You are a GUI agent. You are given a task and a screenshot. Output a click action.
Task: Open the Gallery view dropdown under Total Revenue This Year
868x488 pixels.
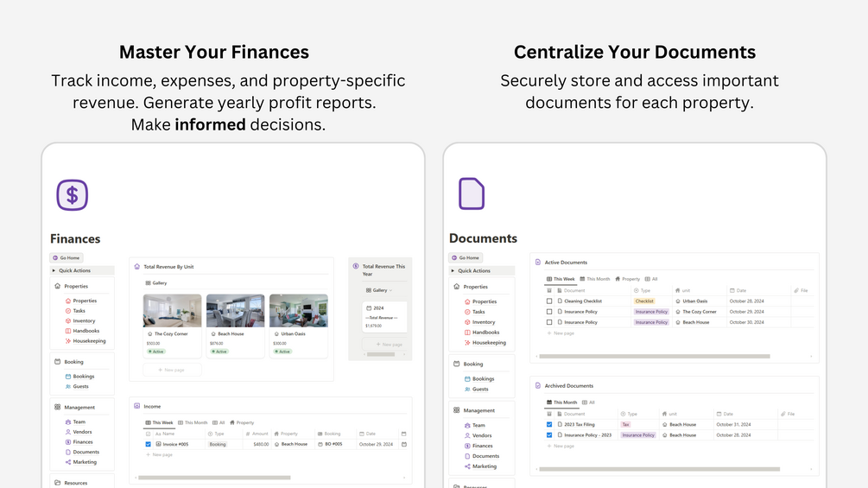(379, 290)
